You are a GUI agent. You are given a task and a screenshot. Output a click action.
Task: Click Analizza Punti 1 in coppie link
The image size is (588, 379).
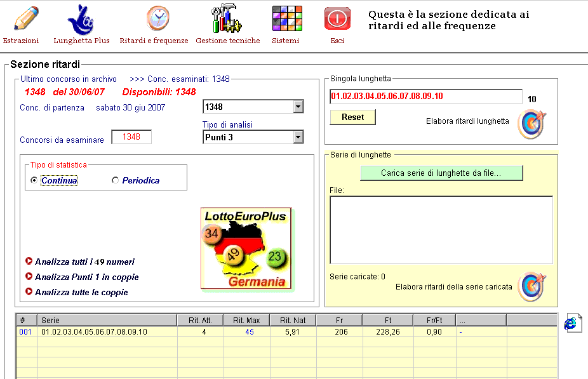click(86, 277)
